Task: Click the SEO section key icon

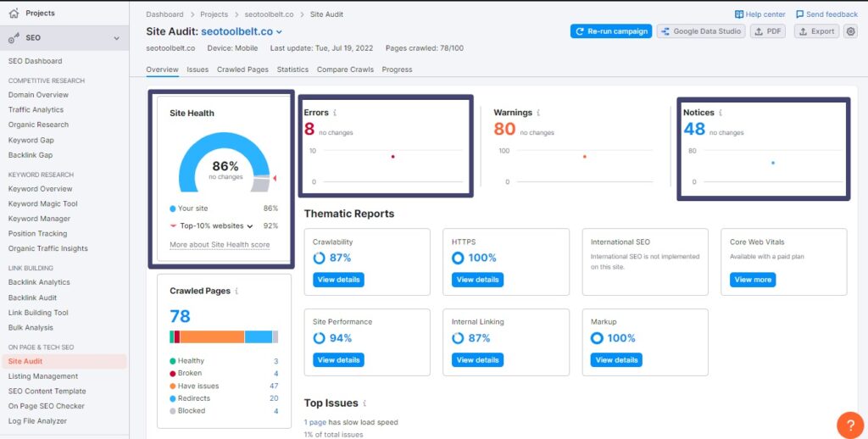Action: (14, 37)
